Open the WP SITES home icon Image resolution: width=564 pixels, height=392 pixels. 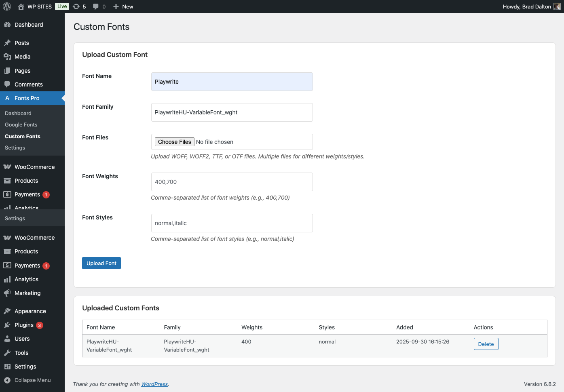point(21,6)
